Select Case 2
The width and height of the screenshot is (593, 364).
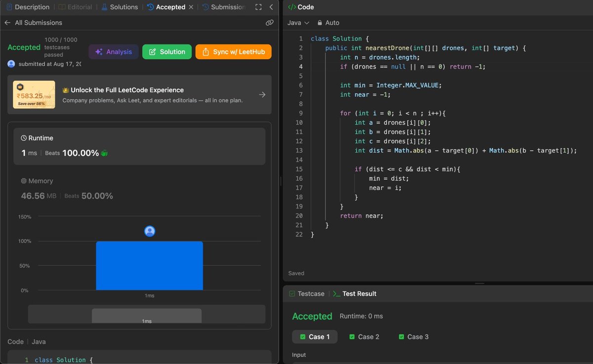pos(364,337)
